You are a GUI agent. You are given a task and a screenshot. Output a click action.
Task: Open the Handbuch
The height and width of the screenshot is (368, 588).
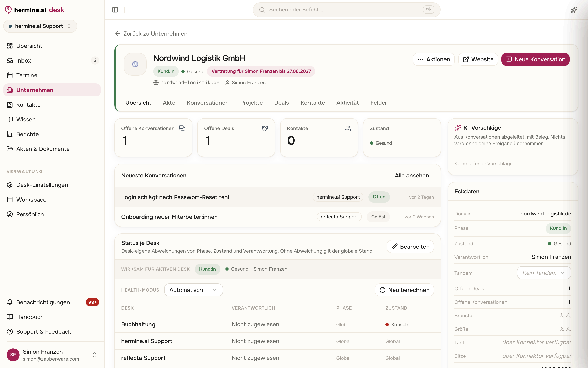pyautogui.click(x=52, y=317)
